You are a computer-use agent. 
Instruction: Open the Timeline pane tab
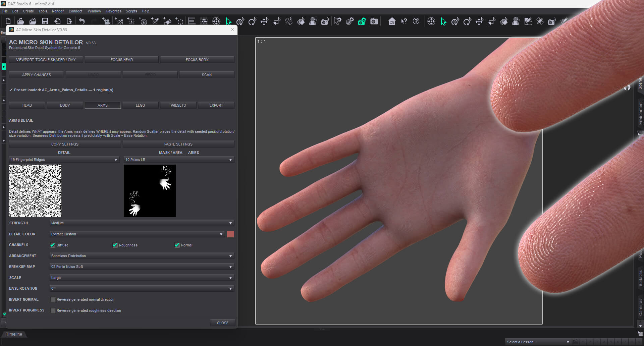14,334
